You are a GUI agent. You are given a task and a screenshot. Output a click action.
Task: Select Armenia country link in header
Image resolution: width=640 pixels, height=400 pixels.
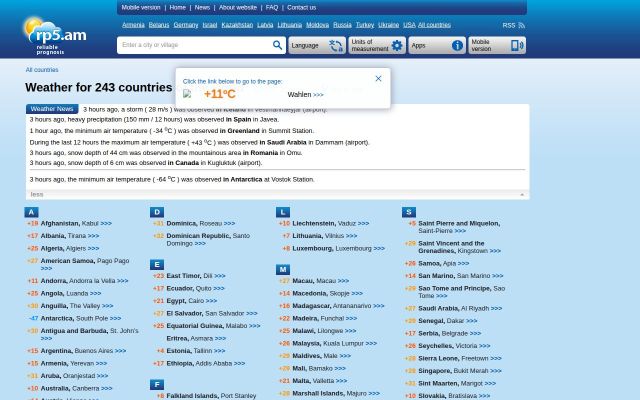(133, 25)
